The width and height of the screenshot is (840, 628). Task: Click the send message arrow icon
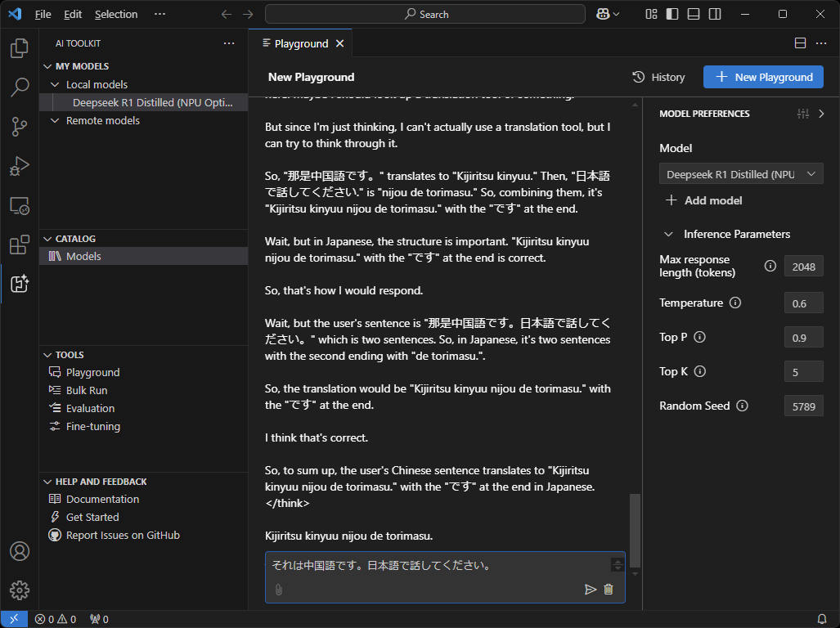pyautogui.click(x=591, y=589)
